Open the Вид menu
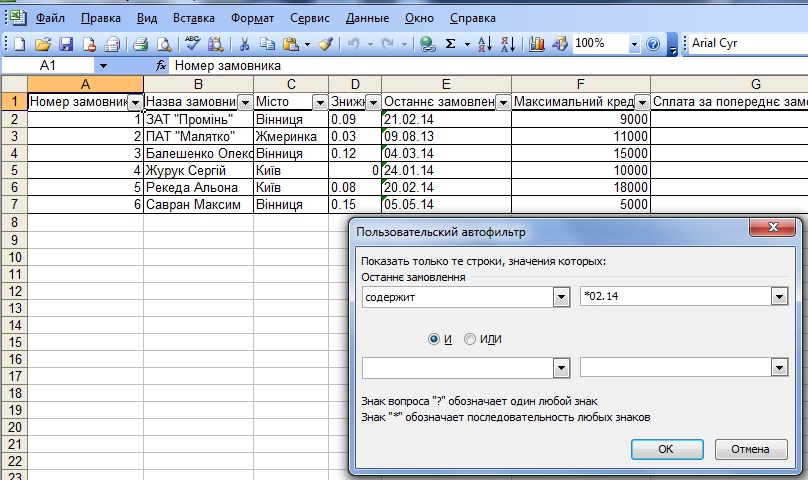 click(x=147, y=18)
